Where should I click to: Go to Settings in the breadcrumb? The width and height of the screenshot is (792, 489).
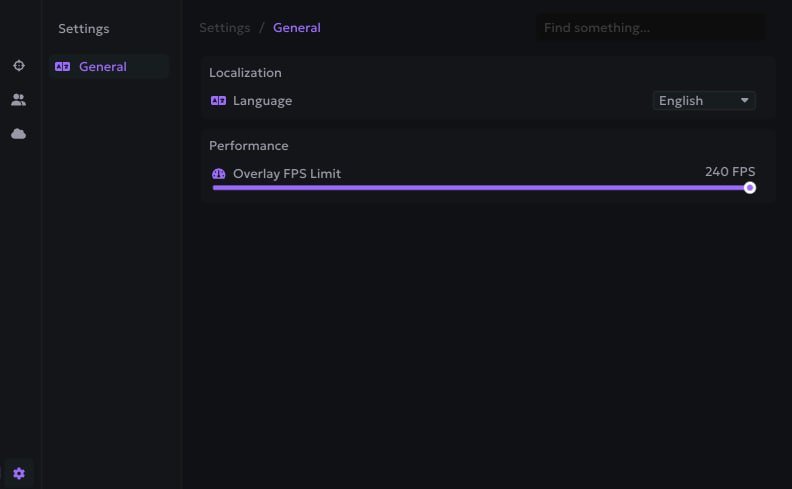[225, 28]
